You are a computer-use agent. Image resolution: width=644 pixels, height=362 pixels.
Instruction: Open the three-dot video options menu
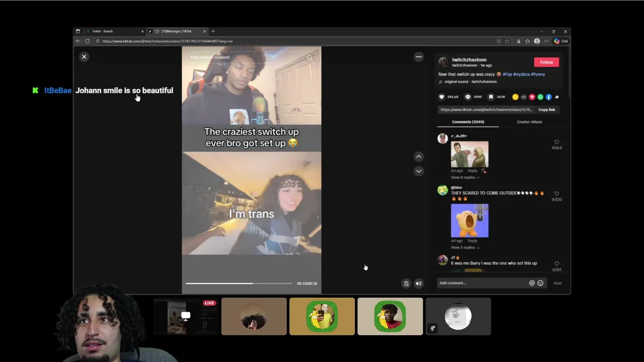click(419, 57)
